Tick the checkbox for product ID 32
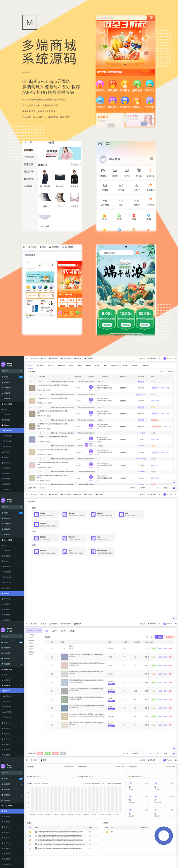 (47, 648)
